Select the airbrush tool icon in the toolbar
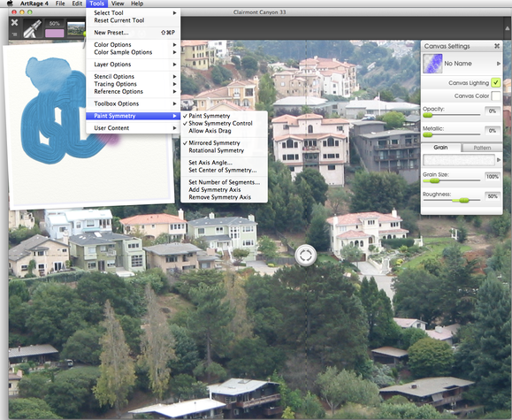Viewport: 512px width, 420px height. (x=33, y=29)
